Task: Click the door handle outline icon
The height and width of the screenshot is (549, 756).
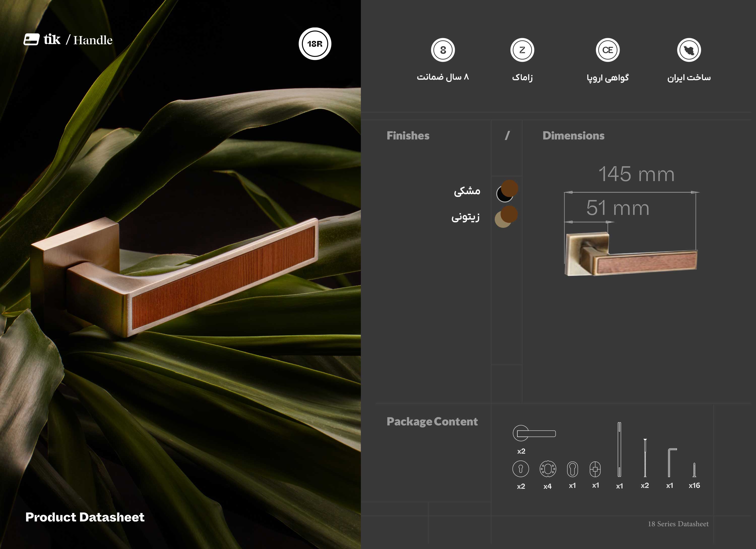Action: 534,433
